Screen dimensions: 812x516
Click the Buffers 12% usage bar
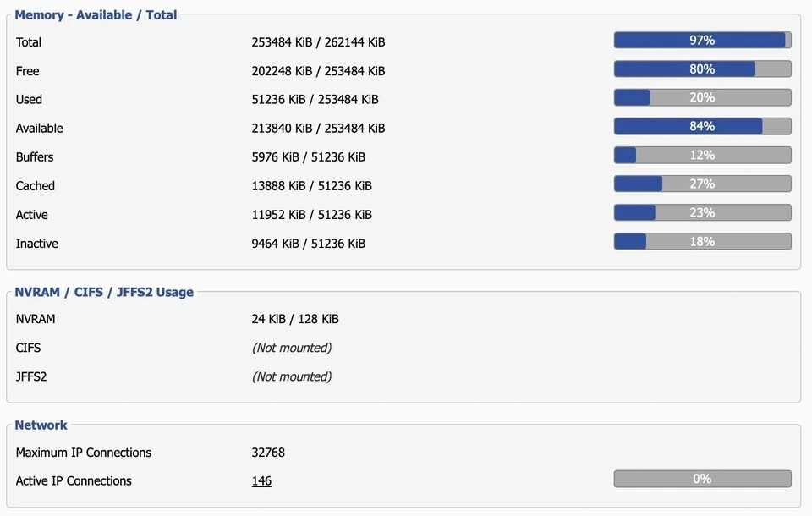click(x=702, y=156)
